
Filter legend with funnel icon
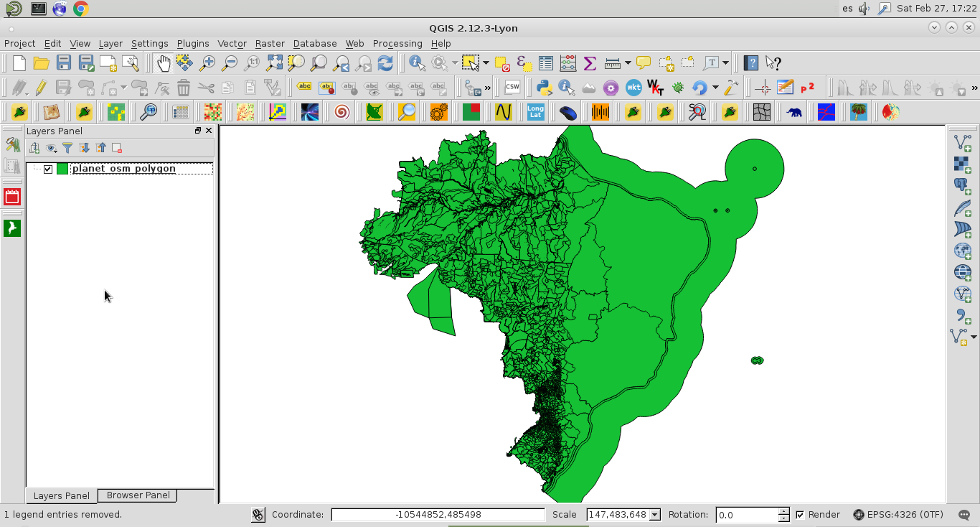click(67, 148)
